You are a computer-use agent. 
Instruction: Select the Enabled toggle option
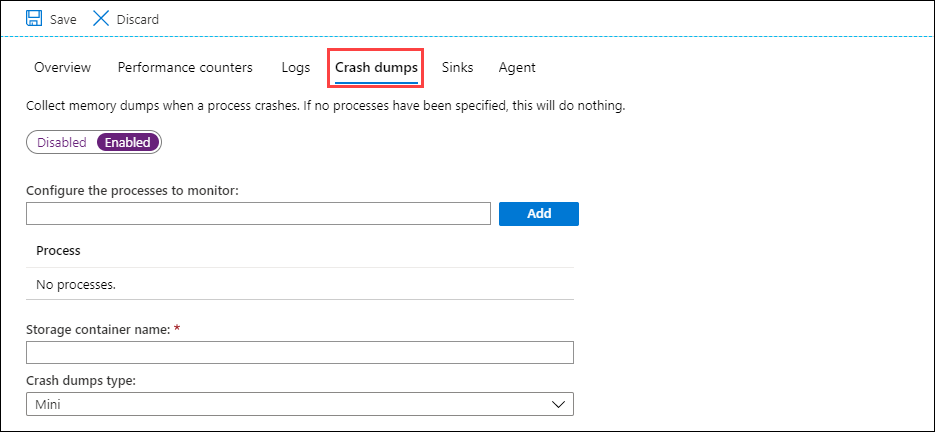pos(128,142)
